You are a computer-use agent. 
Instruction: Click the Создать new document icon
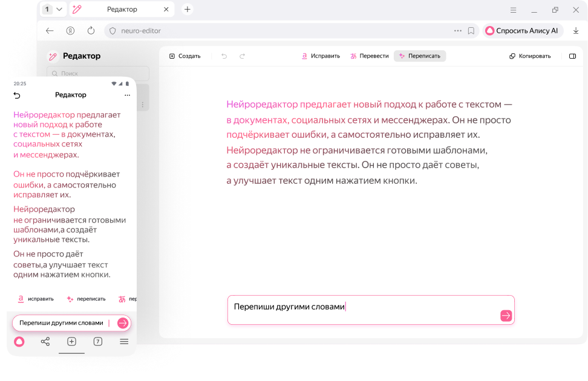[x=172, y=56]
